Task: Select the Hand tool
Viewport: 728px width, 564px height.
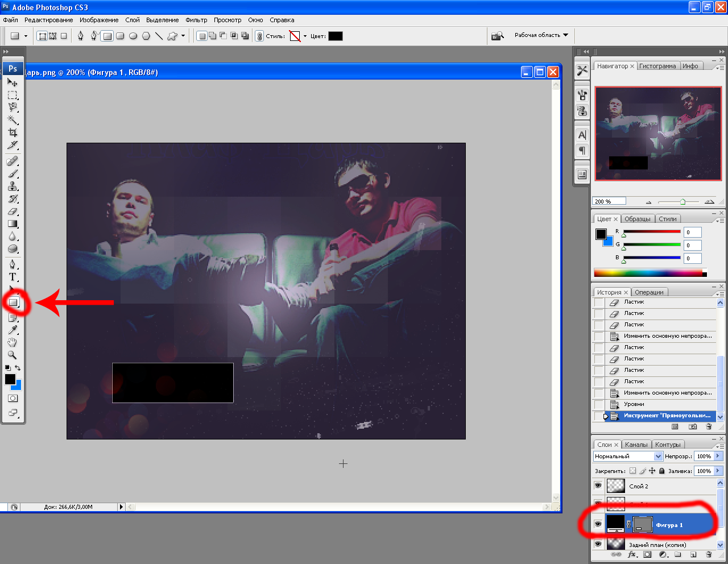Action: 13,342
